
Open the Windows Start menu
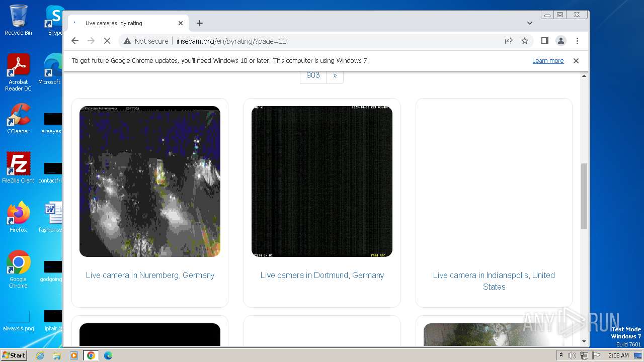click(14, 355)
